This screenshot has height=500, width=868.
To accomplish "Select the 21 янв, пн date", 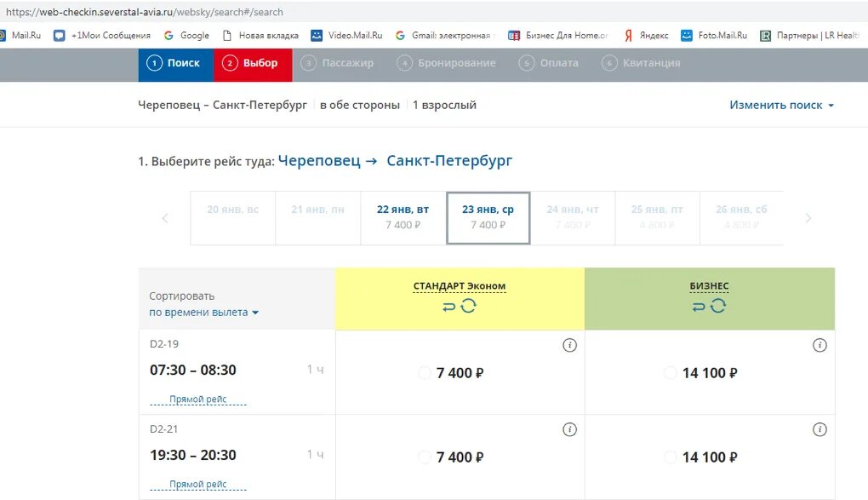I will coord(317,218).
